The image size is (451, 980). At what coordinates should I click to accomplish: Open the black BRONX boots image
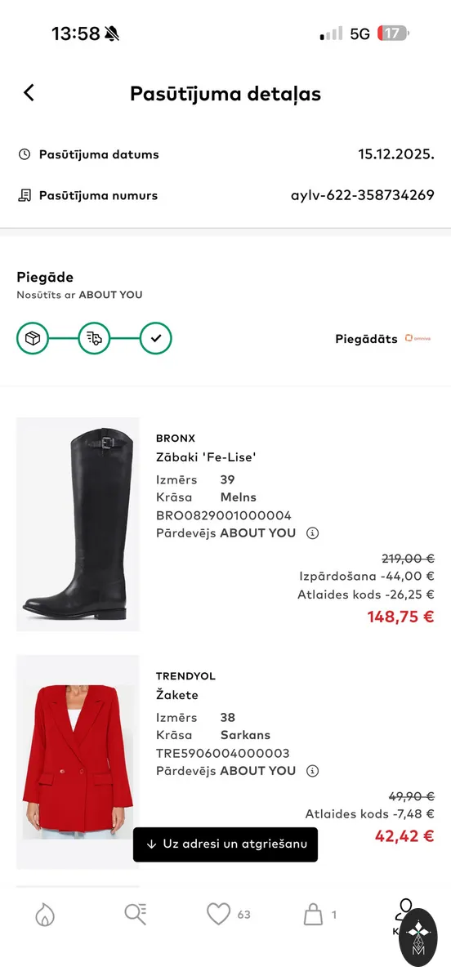(78, 524)
